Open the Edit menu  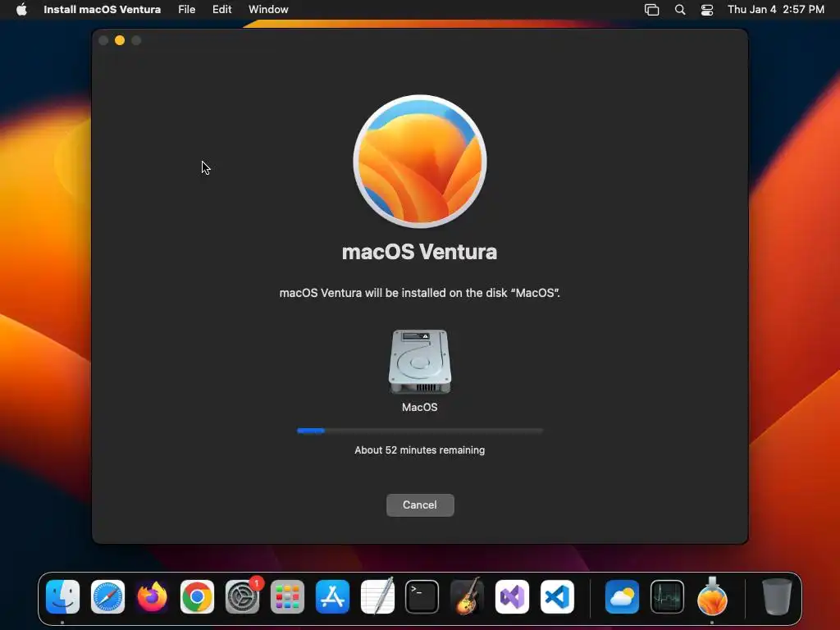pyautogui.click(x=221, y=10)
